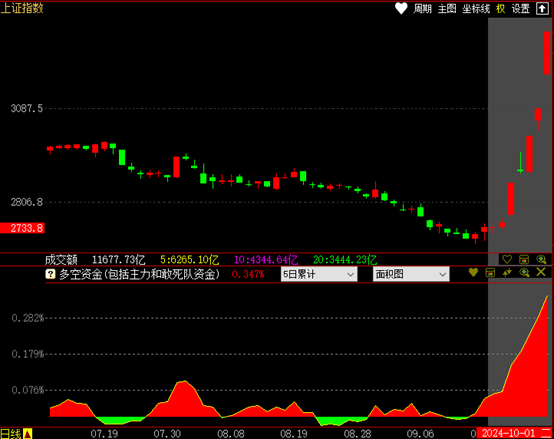Click magnifier eye icon in volume row
The width and height of the screenshot is (554, 439).
541,259
